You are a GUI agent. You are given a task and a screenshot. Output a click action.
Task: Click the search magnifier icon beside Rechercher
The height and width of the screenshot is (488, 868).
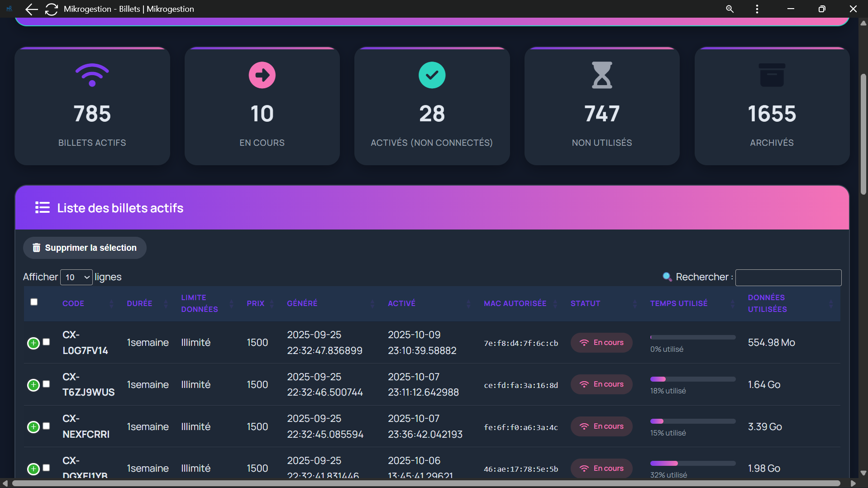pos(667,277)
